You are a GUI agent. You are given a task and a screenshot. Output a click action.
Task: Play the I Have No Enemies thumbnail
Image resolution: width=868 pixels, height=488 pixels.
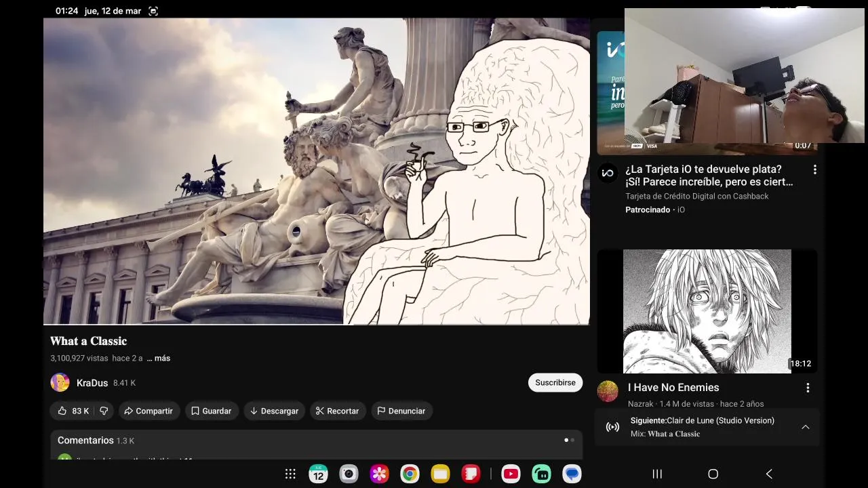pos(707,311)
